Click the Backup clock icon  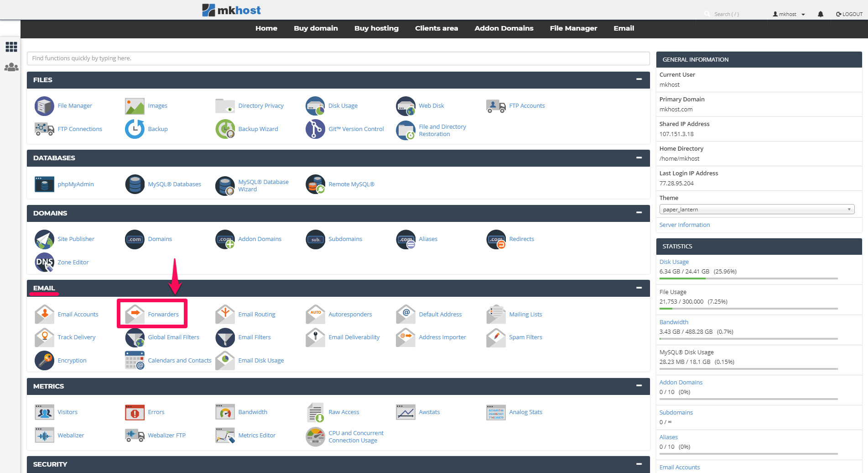click(x=135, y=129)
